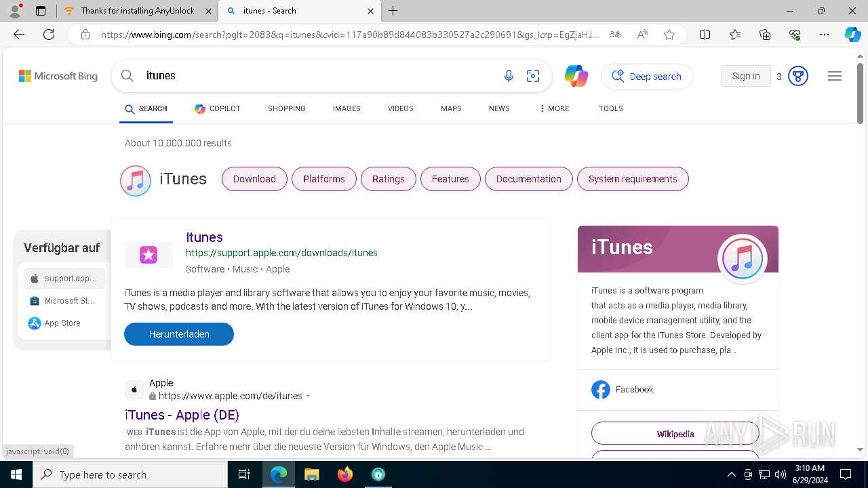The height and width of the screenshot is (488, 868).
Task: Open Bing hamburger settings menu
Action: point(835,76)
